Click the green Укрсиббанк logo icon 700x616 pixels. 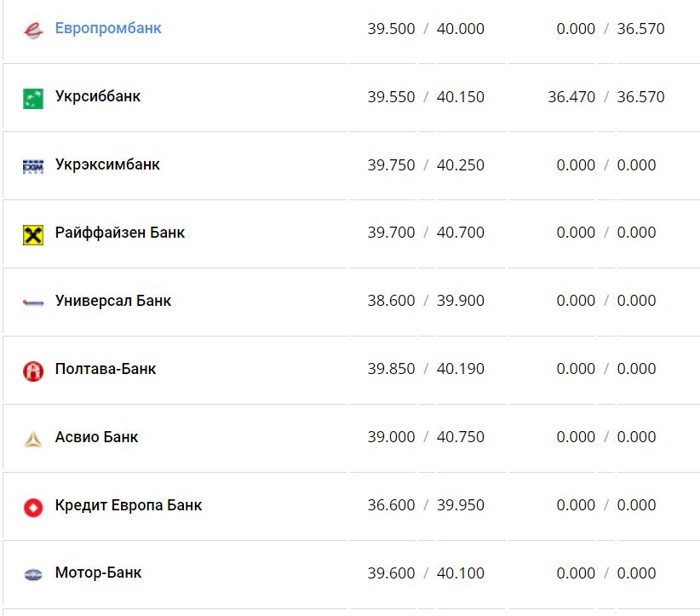pos(32,98)
